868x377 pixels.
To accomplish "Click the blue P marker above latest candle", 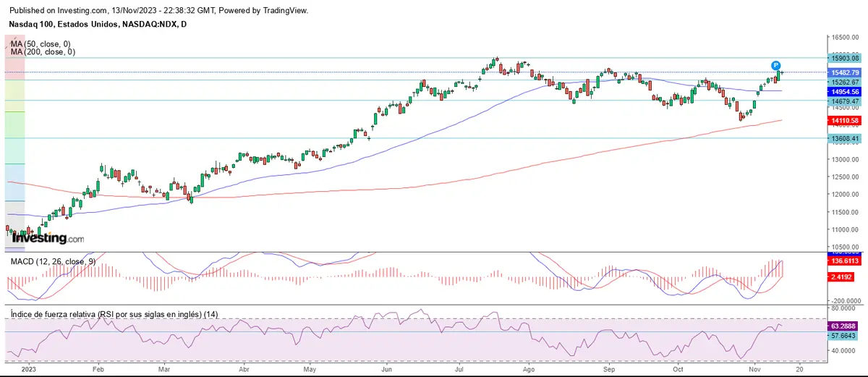I will point(775,65).
